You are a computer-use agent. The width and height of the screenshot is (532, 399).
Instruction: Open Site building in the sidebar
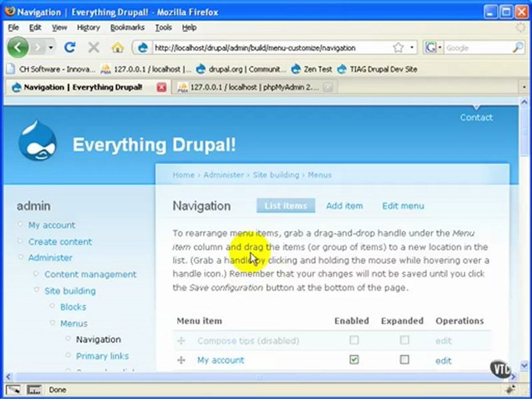(x=70, y=291)
